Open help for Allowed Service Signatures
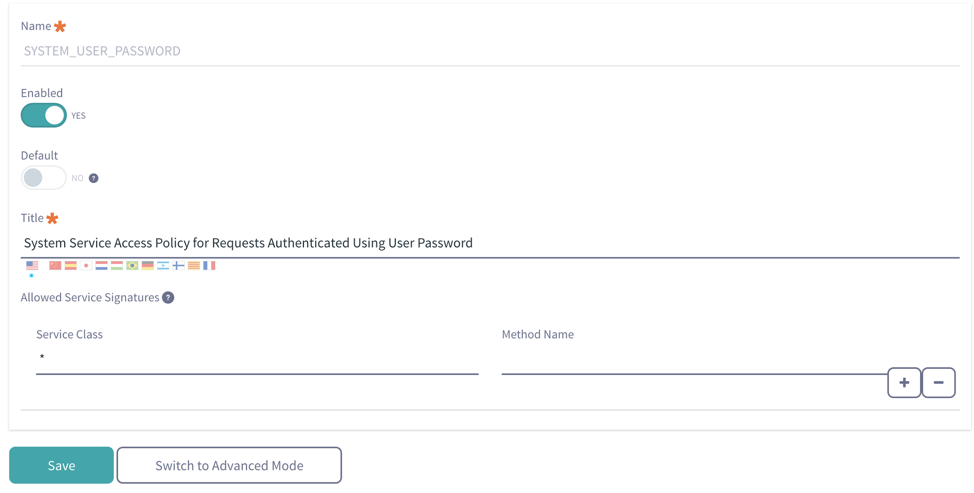 pyautogui.click(x=168, y=298)
